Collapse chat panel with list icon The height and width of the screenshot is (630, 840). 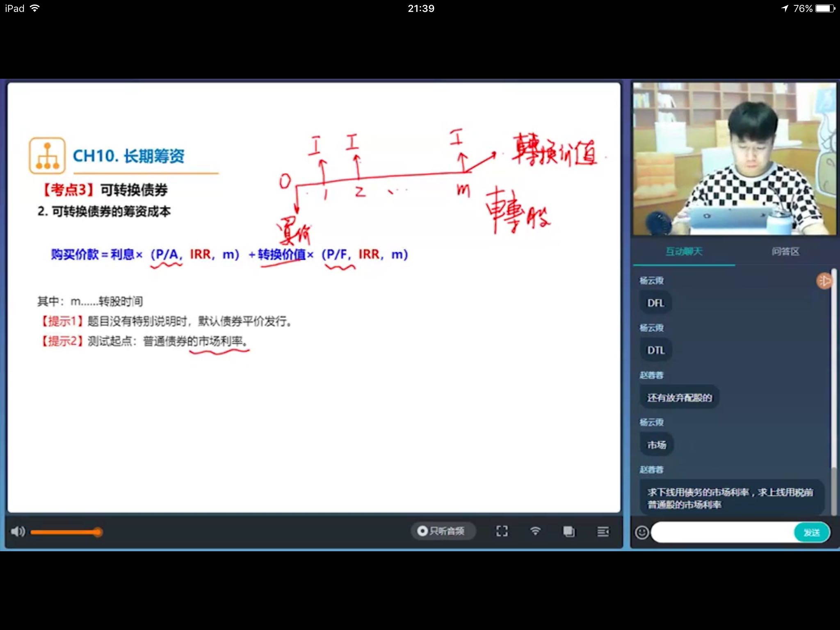pos(603,532)
